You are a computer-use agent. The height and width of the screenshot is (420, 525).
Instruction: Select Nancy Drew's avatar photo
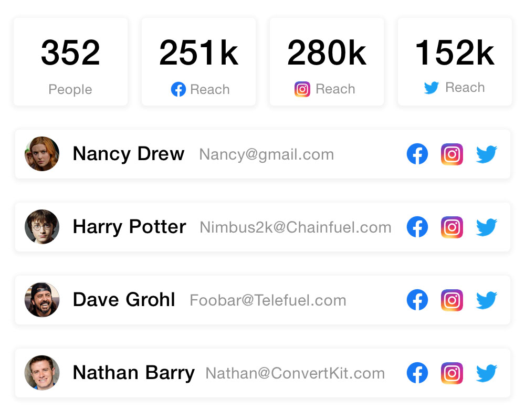click(42, 154)
